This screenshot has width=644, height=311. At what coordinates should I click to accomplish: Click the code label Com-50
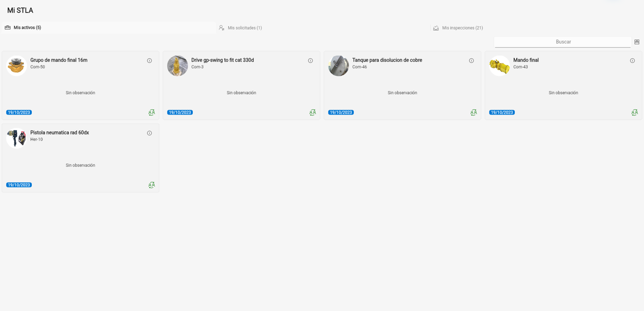[38, 67]
